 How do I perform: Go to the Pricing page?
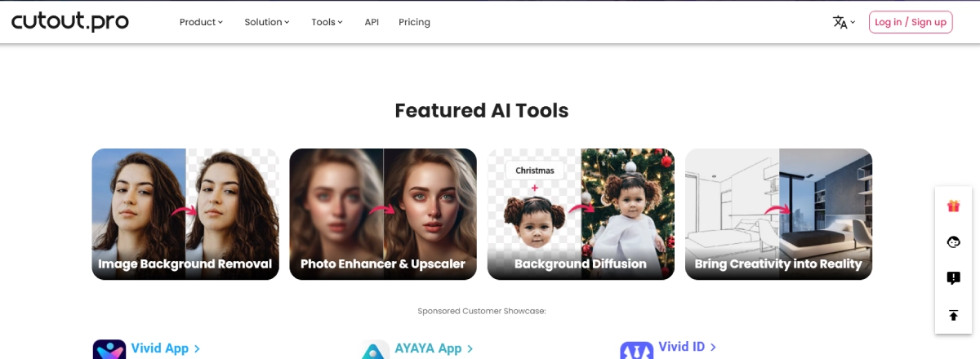pyautogui.click(x=414, y=23)
